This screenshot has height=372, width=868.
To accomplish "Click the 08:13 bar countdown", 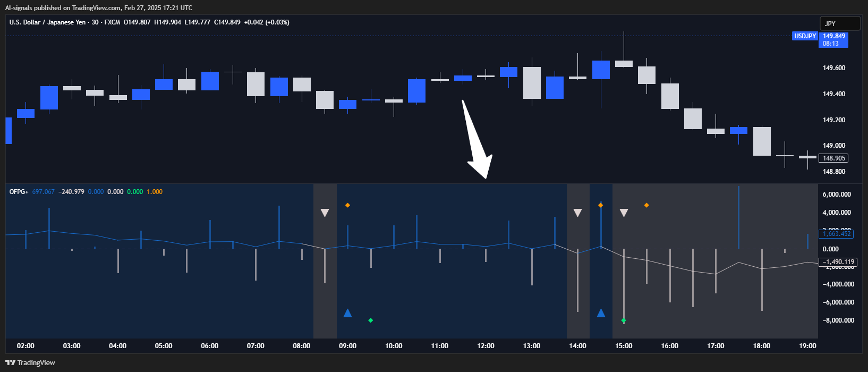I will coord(830,44).
